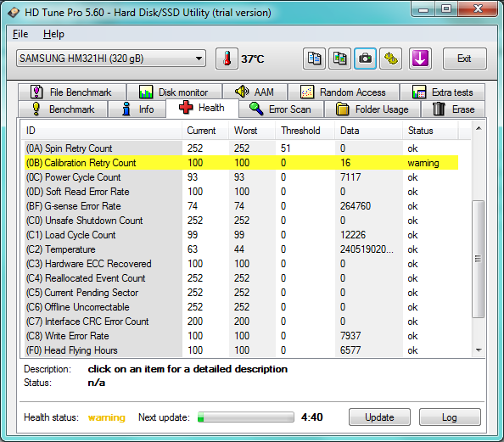Open the Info tab
The width and height of the screenshot is (504, 442).
pyautogui.click(x=137, y=109)
